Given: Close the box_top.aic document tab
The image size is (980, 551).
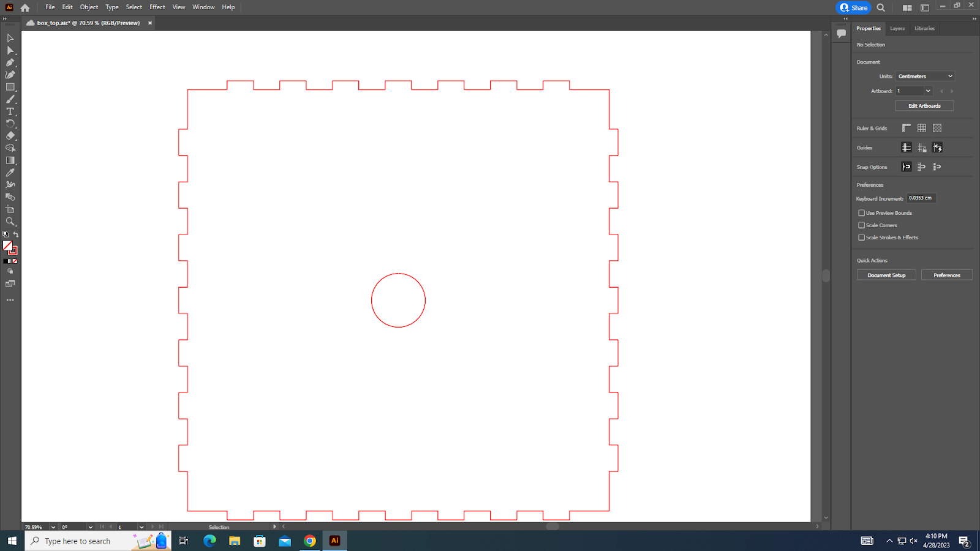Looking at the screenshot, I should click(x=150, y=23).
